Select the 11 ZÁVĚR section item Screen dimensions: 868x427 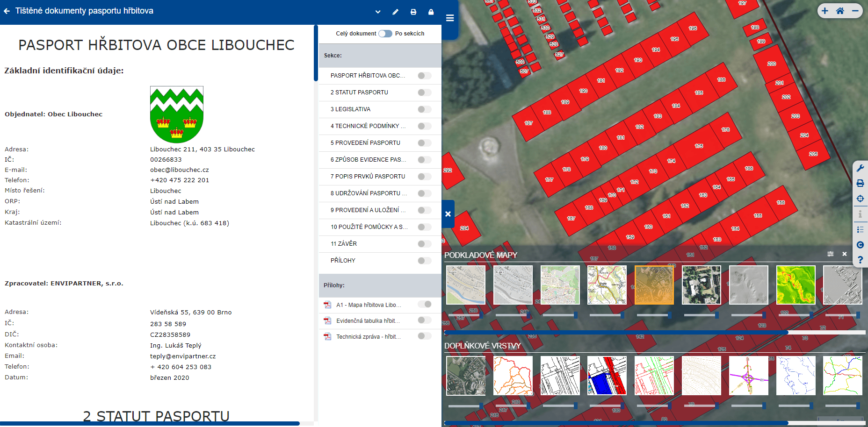coord(344,244)
